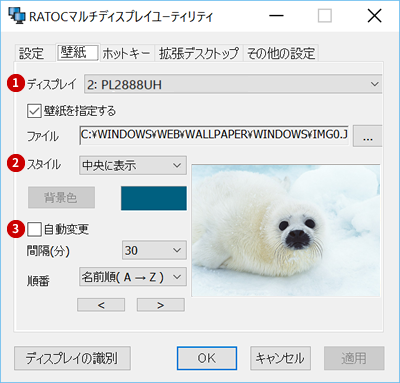Enable the 自動変更 checkbox
Screen dimensions: 400x383
[34, 229]
